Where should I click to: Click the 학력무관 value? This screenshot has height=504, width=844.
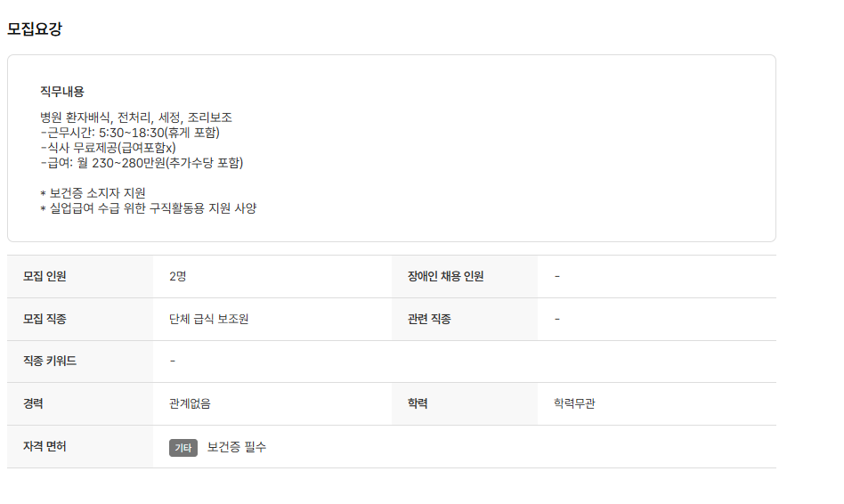coord(574,403)
